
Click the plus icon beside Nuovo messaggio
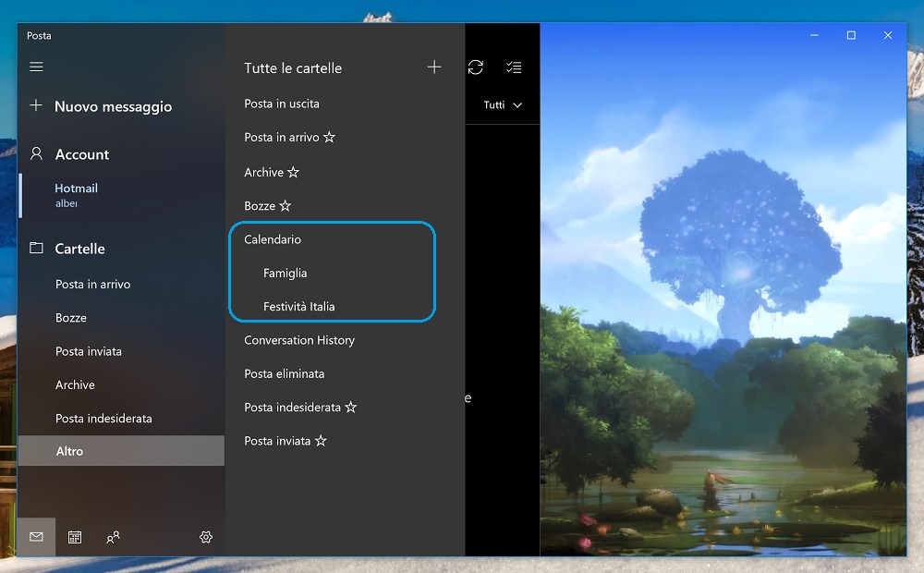(36, 105)
